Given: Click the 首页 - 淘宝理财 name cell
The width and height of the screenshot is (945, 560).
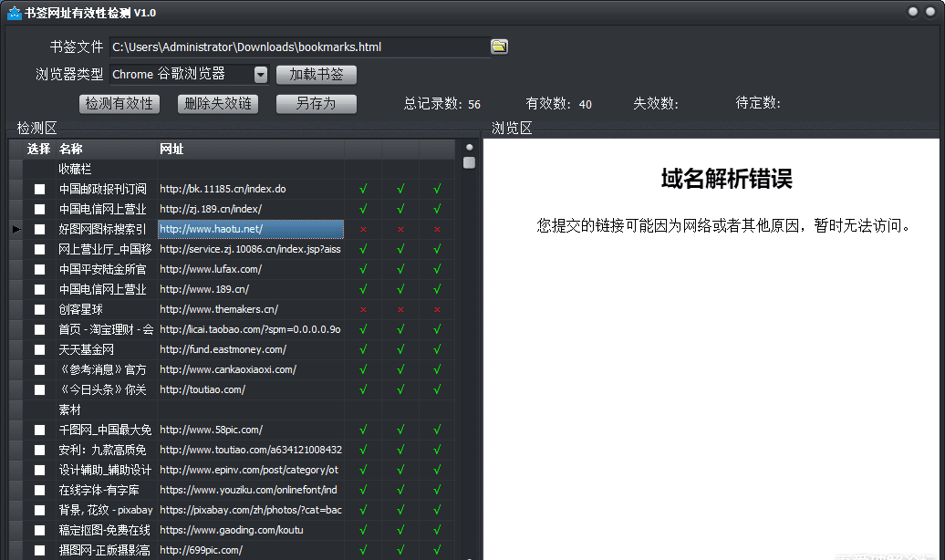Looking at the screenshot, I should 107,329.
